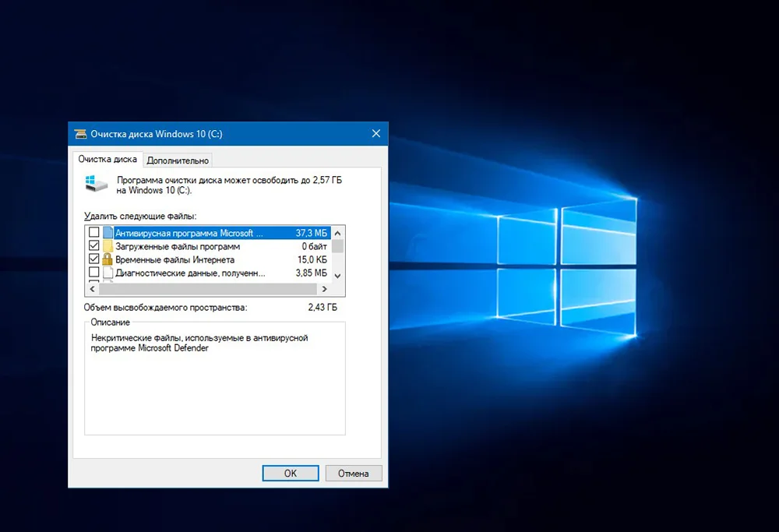
Task: Enable the Антивирусная программа Microsoft checkbox
Action: pyautogui.click(x=94, y=232)
